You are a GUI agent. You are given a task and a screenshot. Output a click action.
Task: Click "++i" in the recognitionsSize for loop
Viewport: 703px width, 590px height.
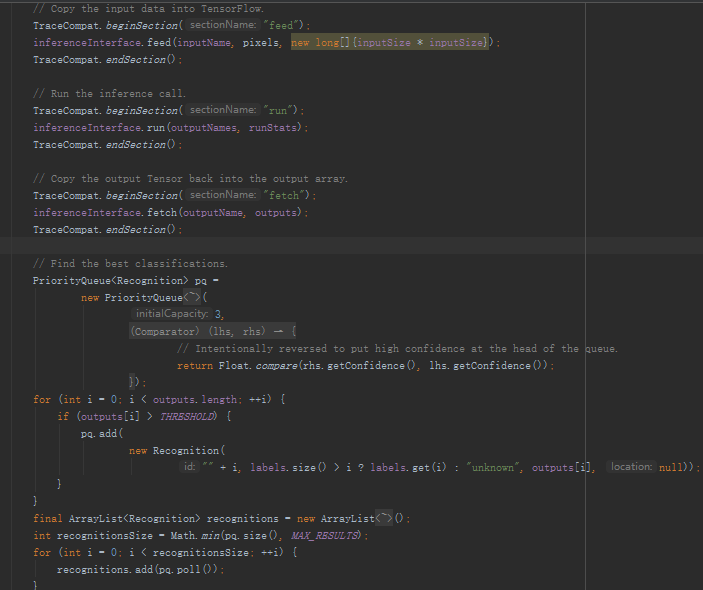[270, 553]
